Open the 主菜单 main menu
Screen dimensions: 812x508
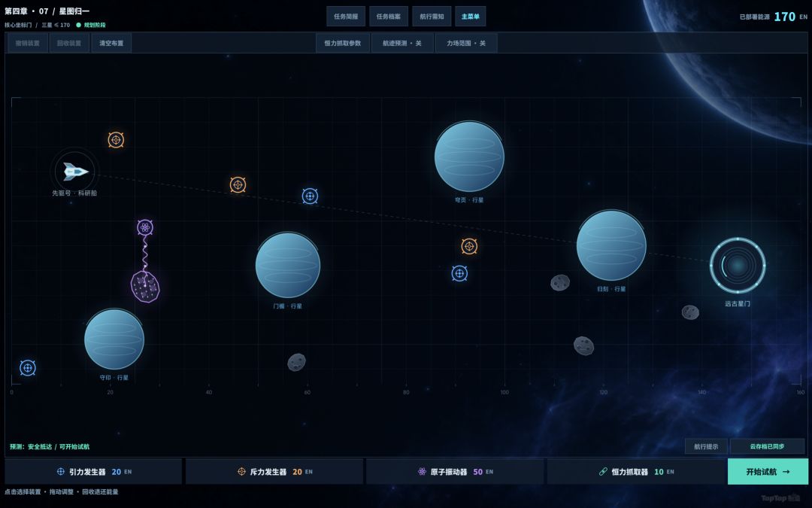(x=470, y=17)
